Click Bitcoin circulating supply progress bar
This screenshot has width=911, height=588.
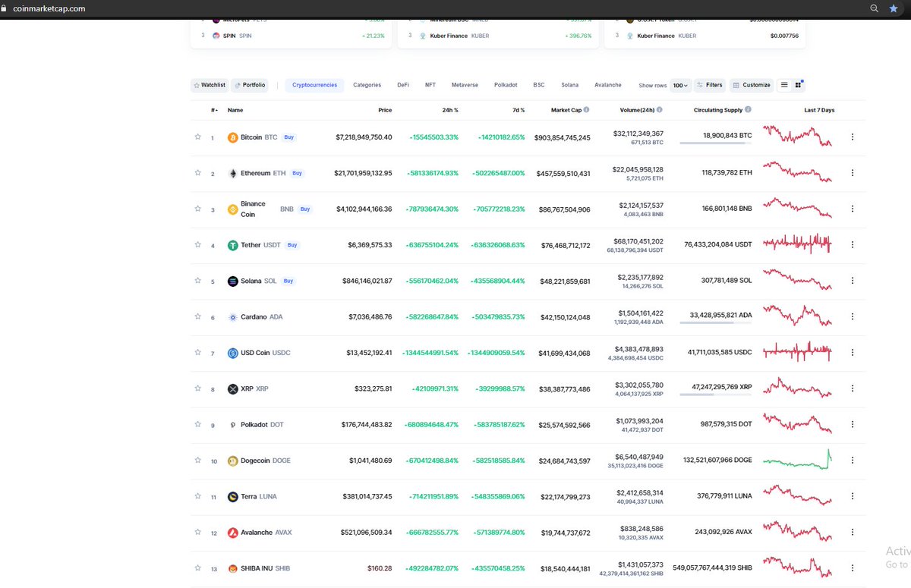716,143
